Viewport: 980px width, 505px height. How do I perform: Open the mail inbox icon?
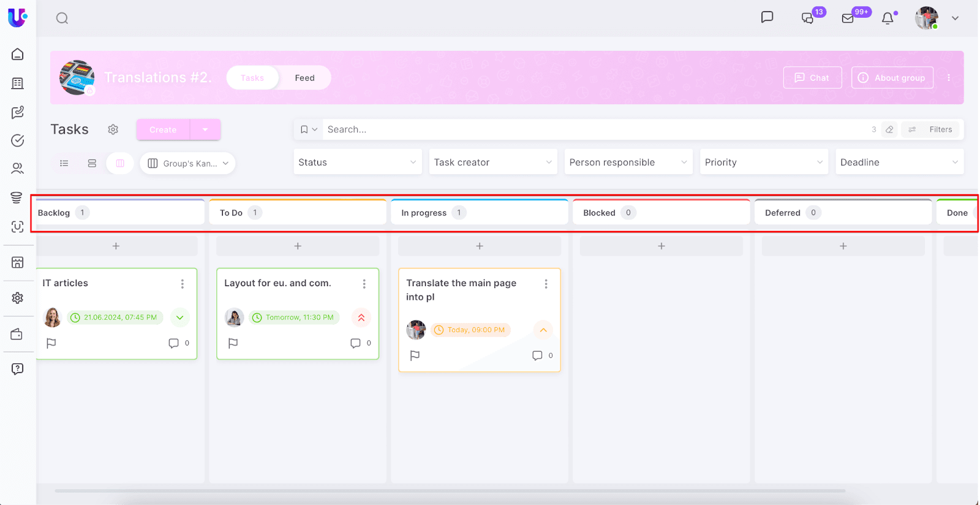pos(848,18)
